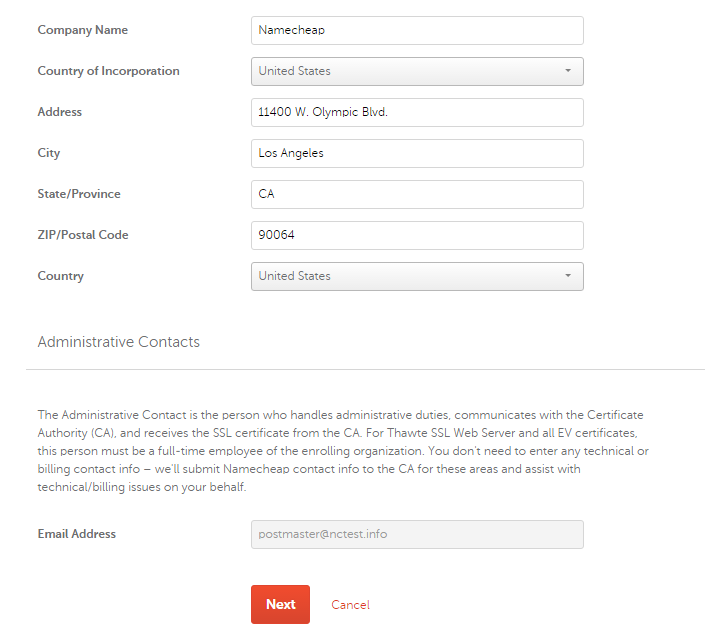Click the Administrative Contacts section heading
This screenshot has height=637, width=705.
point(119,342)
